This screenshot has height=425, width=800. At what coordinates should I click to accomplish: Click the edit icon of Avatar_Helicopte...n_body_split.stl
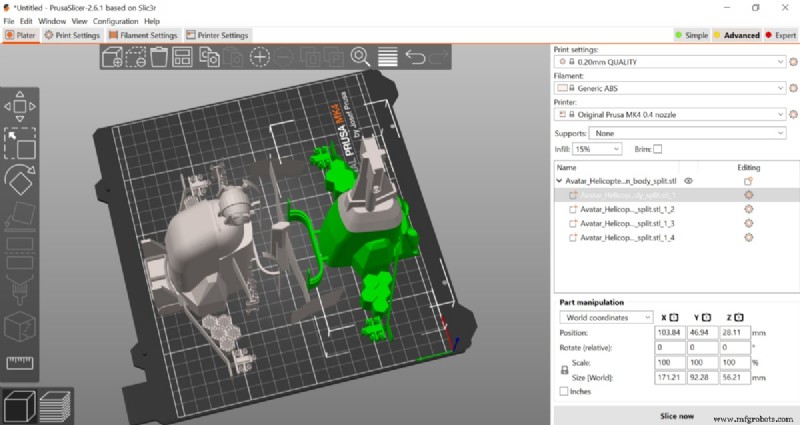pos(748,181)
